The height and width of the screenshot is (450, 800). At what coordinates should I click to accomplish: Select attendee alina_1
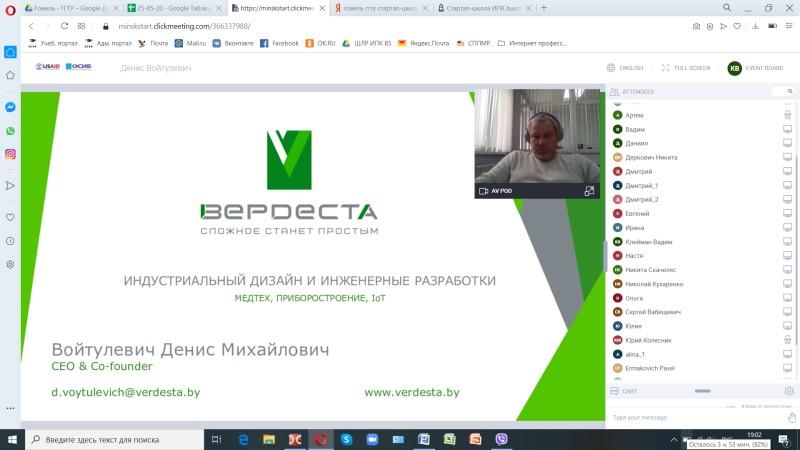click(x=635, y=354)
